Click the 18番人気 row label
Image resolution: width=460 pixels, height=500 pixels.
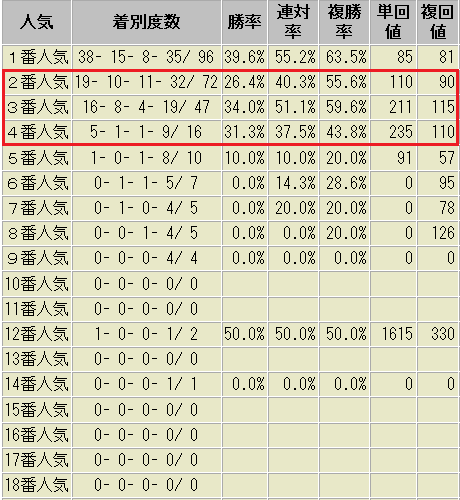click(37, 485)
